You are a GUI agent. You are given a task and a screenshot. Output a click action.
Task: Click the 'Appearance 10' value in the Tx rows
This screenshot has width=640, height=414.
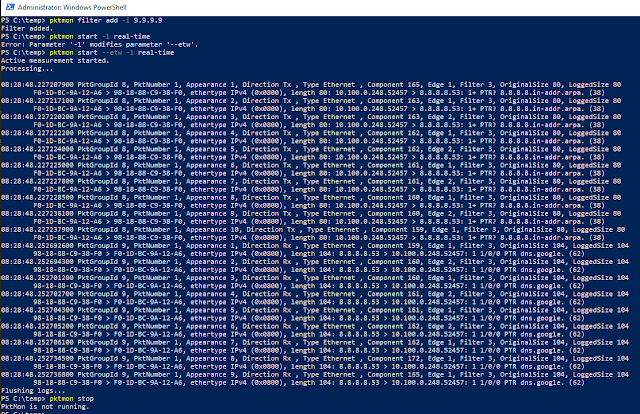tap(213, 230)
